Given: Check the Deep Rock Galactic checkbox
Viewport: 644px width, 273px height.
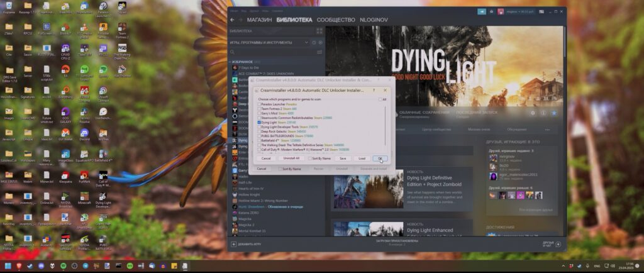Looking at the screenshot, I should [x=259, y=131].
